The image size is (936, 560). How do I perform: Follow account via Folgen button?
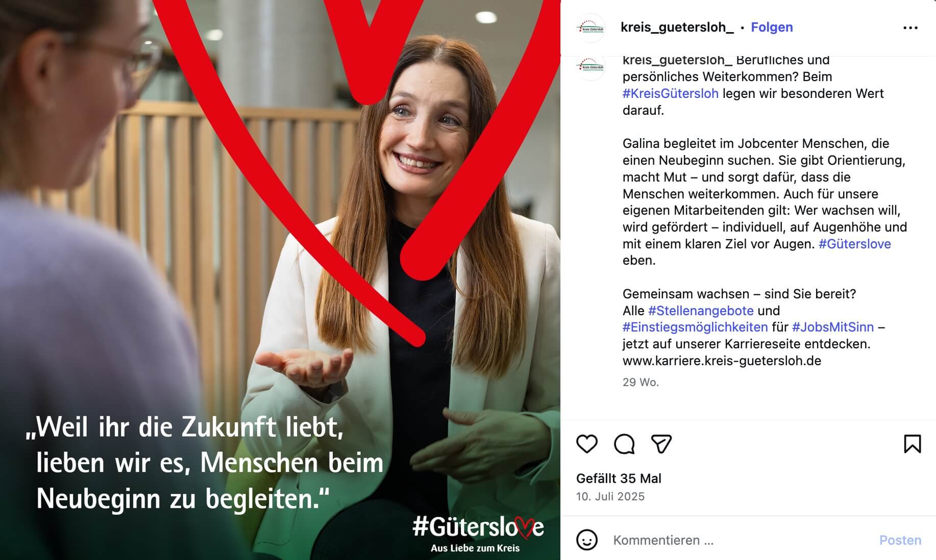(x=772, y=27)
